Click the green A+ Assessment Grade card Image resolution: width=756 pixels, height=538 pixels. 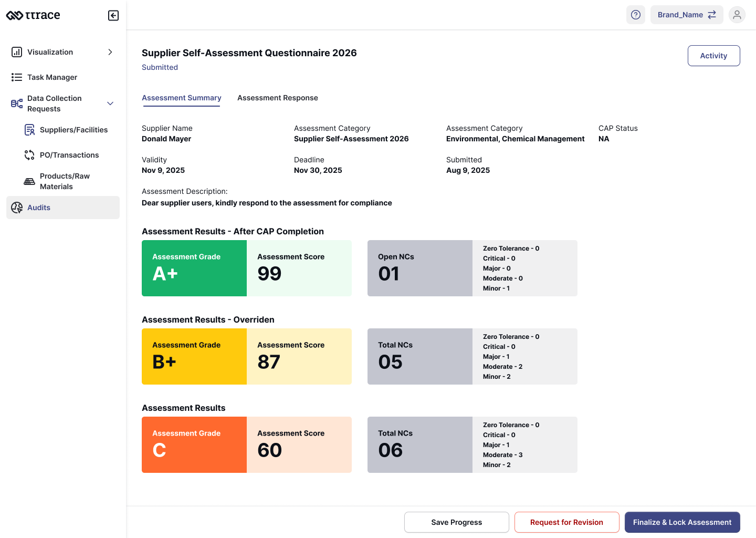pyautogui.click(x=194, y=268)
